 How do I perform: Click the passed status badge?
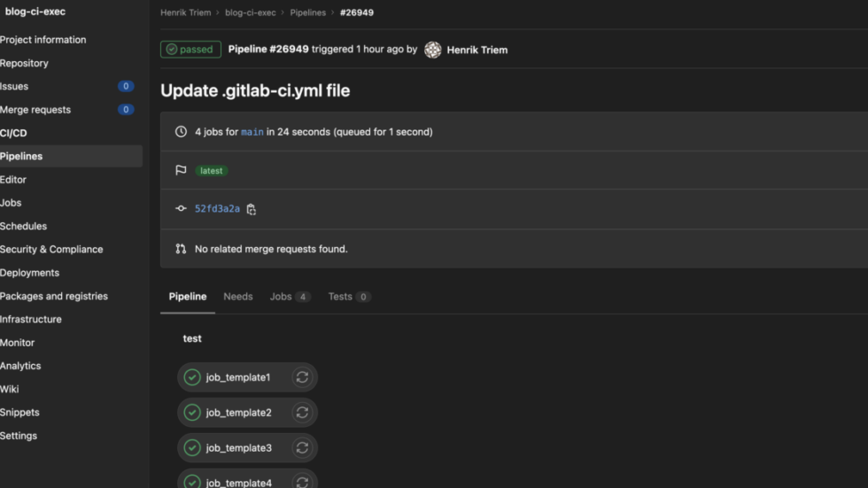[191, 50]
